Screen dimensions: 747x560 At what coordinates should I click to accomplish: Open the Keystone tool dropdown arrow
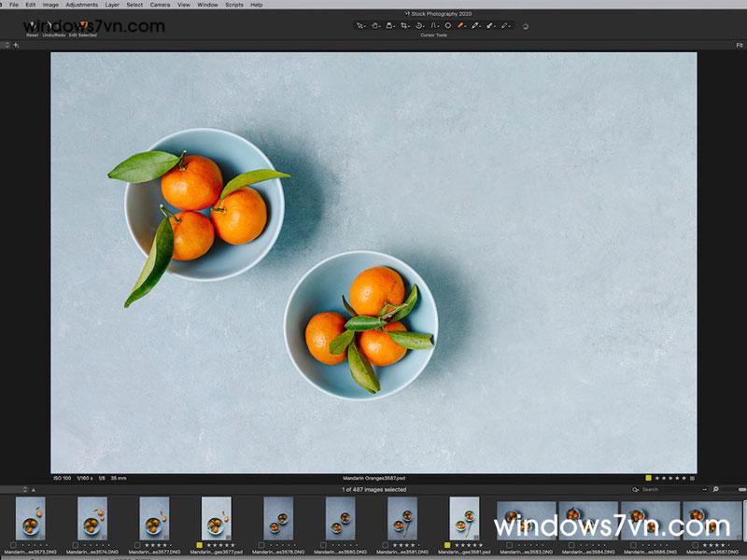point(438,27)
